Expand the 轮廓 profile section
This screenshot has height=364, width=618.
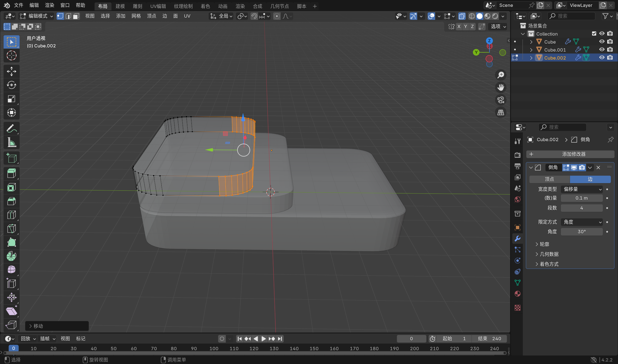pyautogui.click(x=544, y=244)
